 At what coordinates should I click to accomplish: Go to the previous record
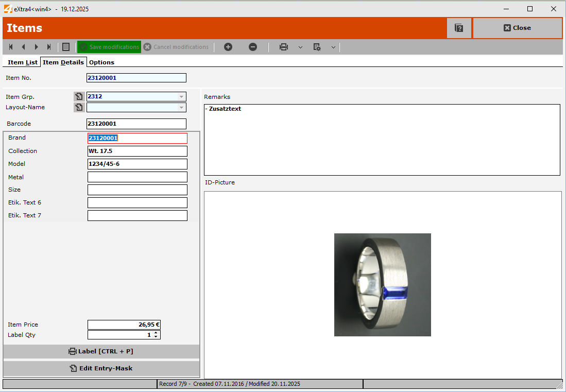point(23,47)
